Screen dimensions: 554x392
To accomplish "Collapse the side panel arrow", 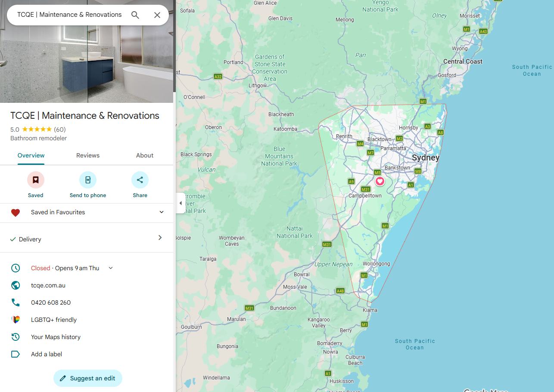I will pos(181,203).
